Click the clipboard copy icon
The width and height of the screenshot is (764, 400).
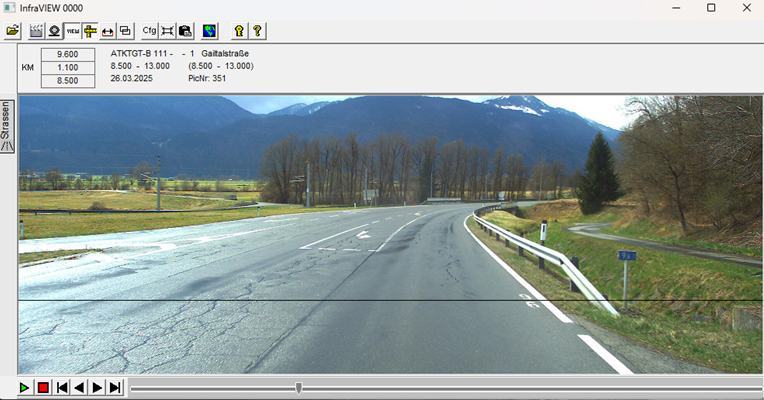[x=185, y=31]
